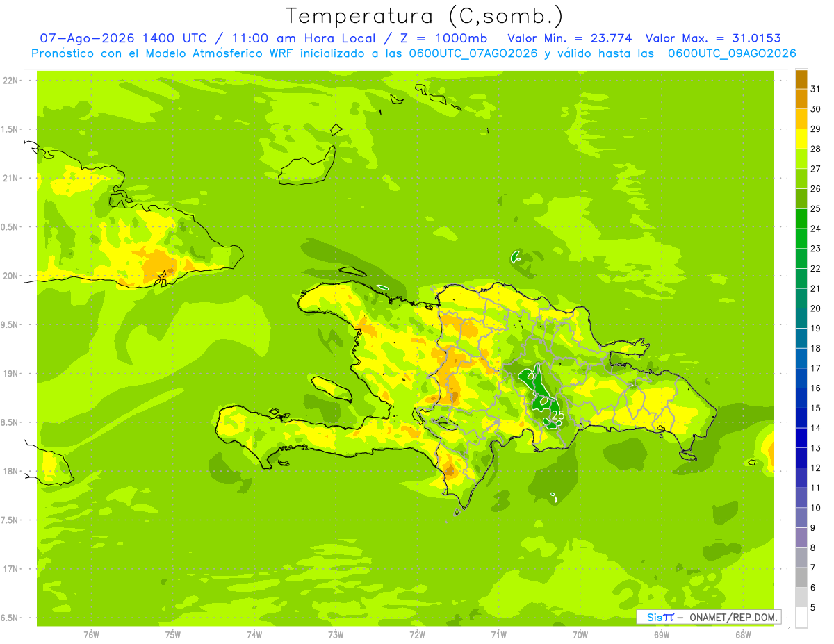The width and height of the screenshot is (834, 644).
Task: Click the '20N' latitude label
Action: [x=10, y=276]
